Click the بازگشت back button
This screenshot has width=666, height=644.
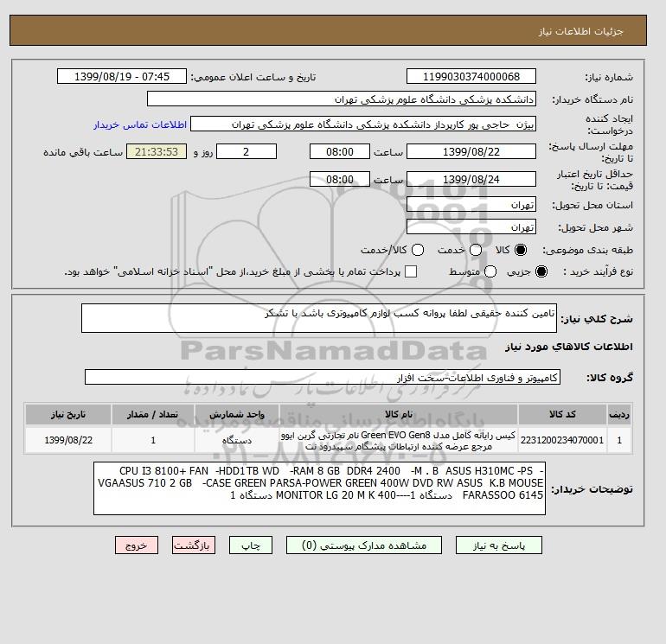tap(194, 545)
